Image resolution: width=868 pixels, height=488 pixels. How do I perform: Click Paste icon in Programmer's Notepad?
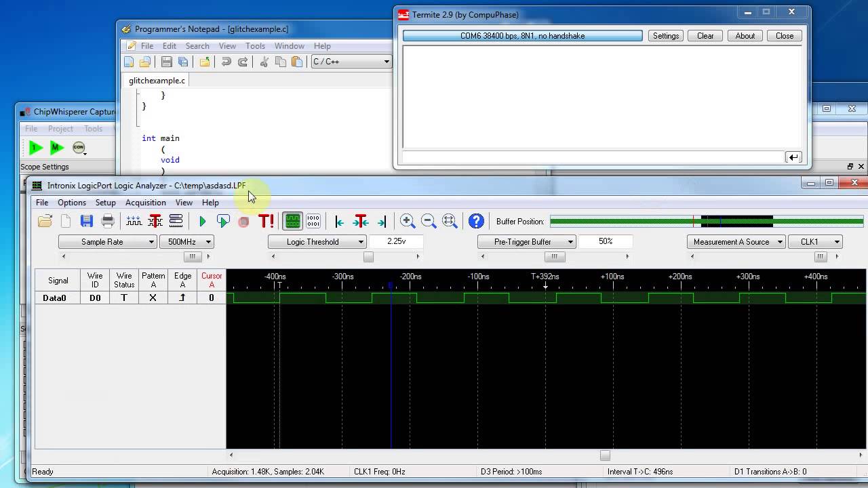click(x=296, y=62)
